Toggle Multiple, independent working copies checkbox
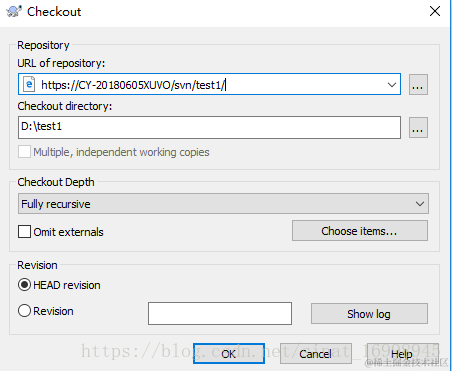 click(24, 152)
